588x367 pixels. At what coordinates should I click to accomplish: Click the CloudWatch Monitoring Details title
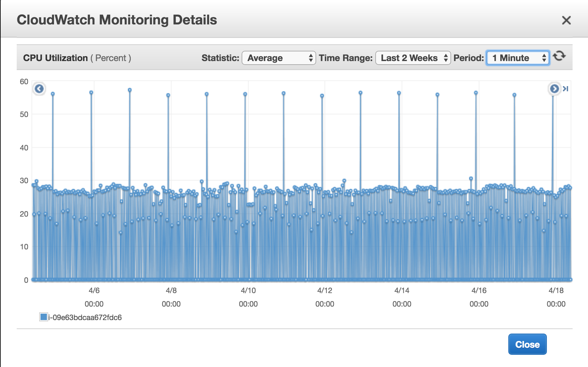[117, 20]
